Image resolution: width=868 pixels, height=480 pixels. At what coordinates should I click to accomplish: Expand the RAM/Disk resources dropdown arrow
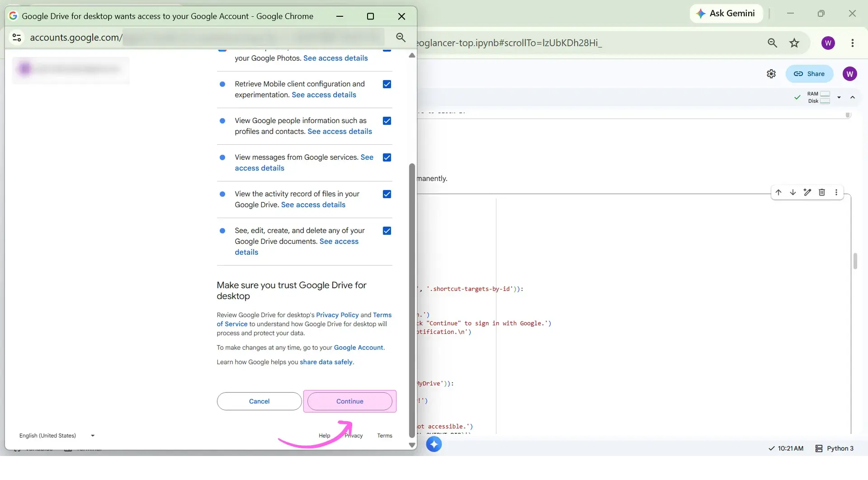tap(839, 97)
